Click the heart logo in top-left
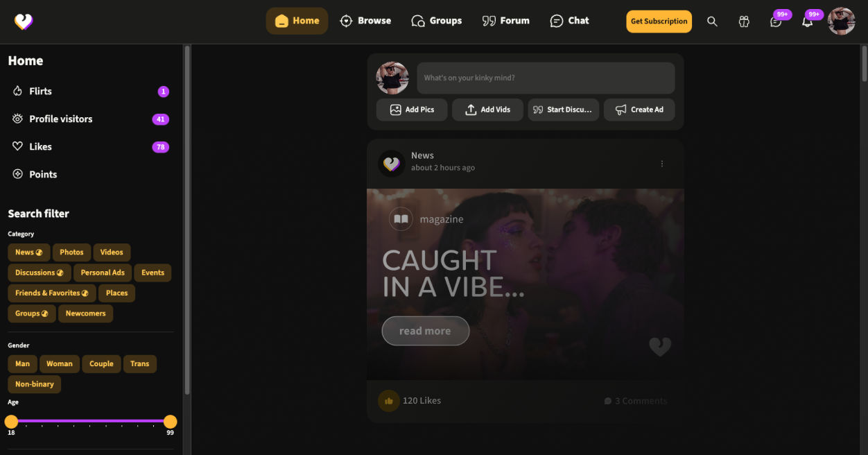Image resolution: width=868 pixels, height=455 pixels. pos(24,22)
